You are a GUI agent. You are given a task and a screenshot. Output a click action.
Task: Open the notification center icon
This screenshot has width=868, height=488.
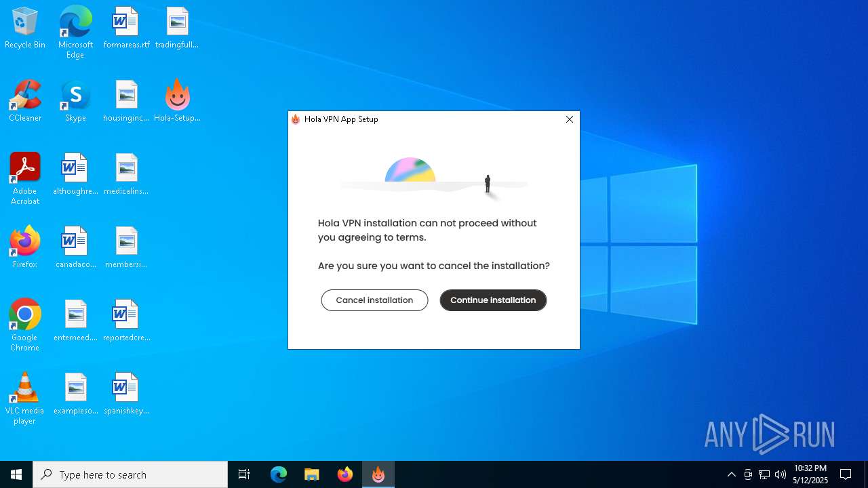[x=846, y=474]
